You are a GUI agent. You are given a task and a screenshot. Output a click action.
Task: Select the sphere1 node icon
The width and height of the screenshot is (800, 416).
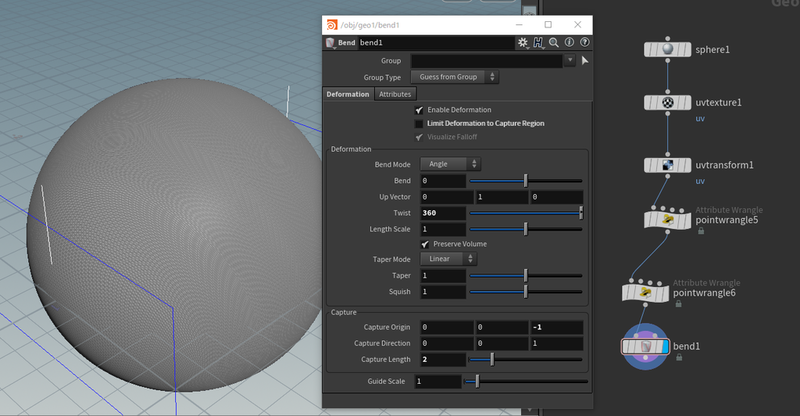pyautogui.click(x=667, y=50)
